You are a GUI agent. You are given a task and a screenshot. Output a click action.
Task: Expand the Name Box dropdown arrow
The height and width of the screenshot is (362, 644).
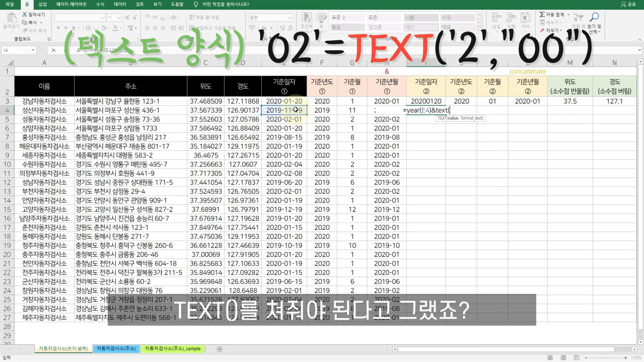[x=33, y=50]
